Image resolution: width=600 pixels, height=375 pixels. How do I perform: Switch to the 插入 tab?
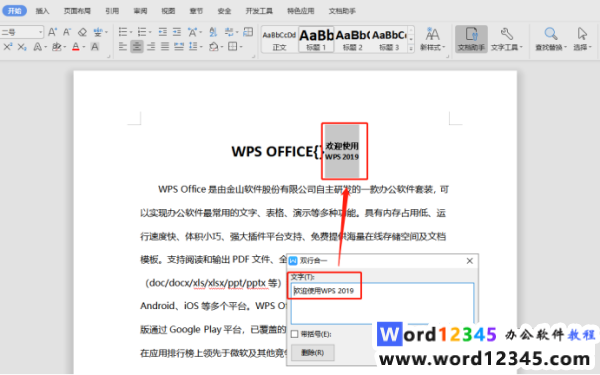point(42,11)
